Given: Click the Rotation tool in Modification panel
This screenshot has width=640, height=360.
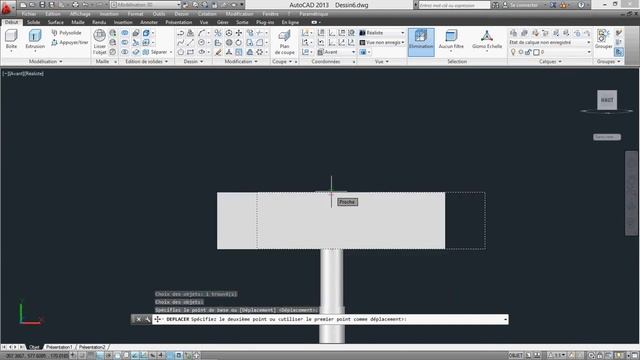Looking at the screenshot, I should coord(238,42).
